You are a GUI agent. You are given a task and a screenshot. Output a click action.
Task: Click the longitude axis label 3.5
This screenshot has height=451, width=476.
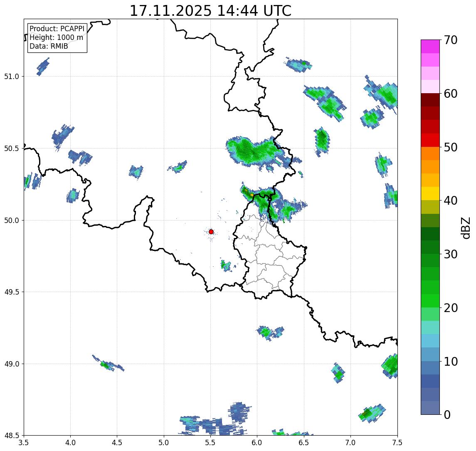coord(24,443)
